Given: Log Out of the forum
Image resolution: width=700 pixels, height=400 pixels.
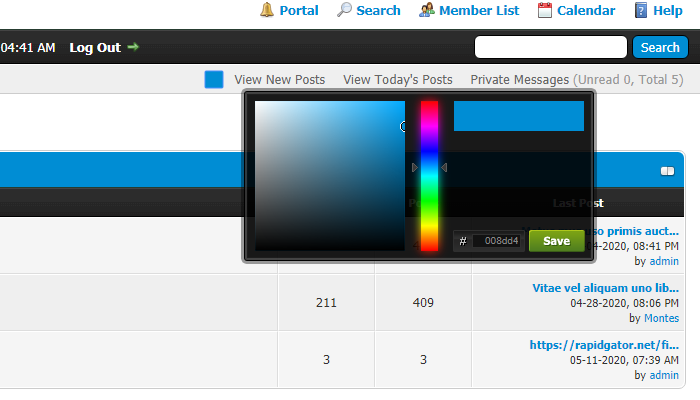Looking at the screenshot, I should (x=95, y=47).
